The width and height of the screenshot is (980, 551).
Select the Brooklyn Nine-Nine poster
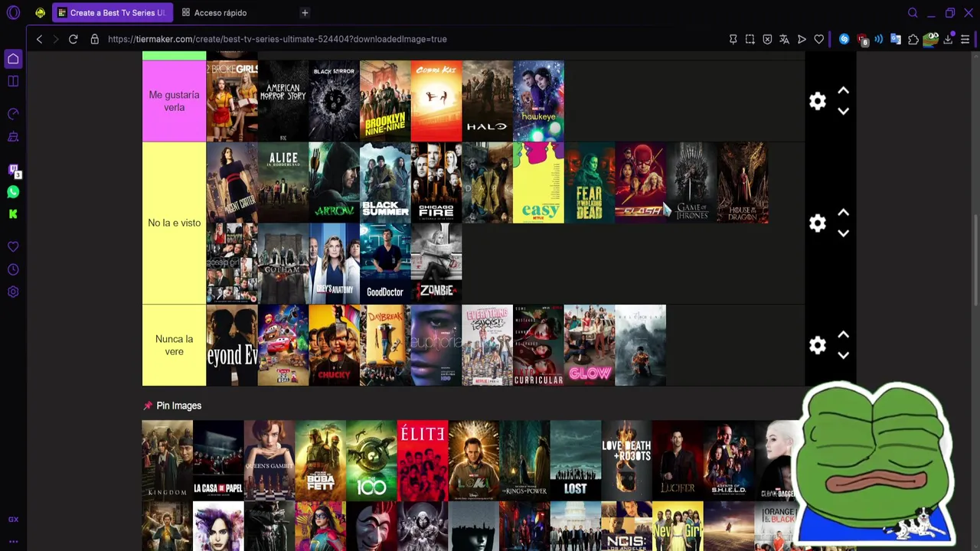point(385,101)
